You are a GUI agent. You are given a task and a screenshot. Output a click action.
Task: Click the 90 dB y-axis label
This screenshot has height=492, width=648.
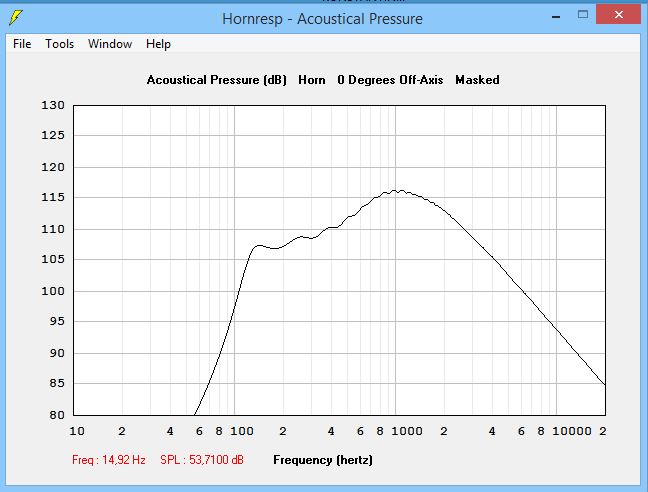coord(57,353)
